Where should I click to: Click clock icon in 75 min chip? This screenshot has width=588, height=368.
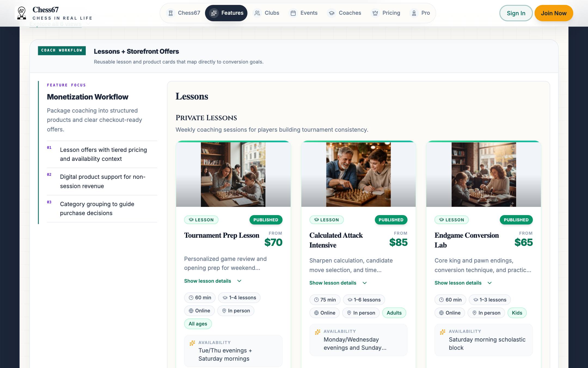click(x=316, y=300)
